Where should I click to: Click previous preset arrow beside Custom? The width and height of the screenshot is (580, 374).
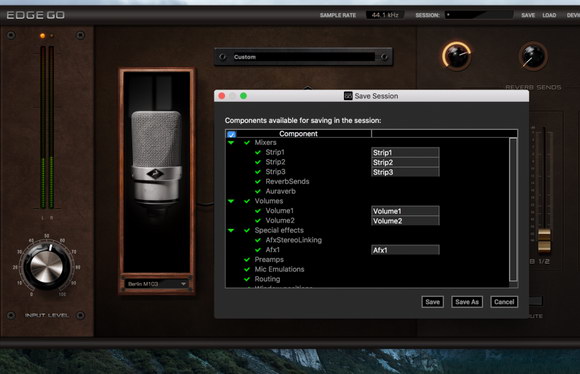pyautogui.click(x=223, y=57)
